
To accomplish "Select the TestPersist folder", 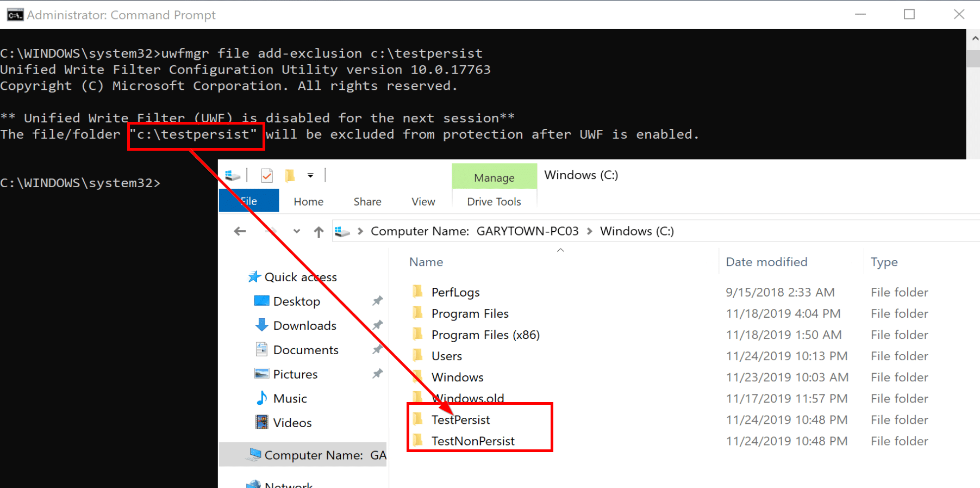I will click(460, 419).
